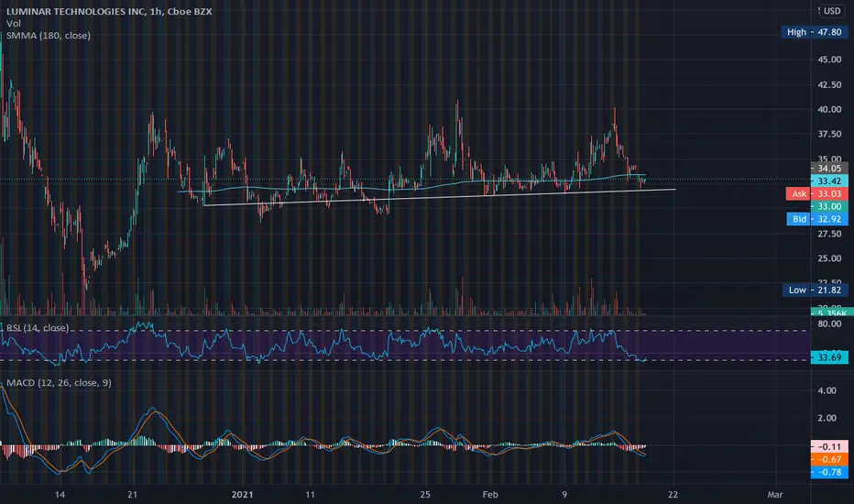
Task: Click the green 33.00 price tag
Action: (829, 206)
